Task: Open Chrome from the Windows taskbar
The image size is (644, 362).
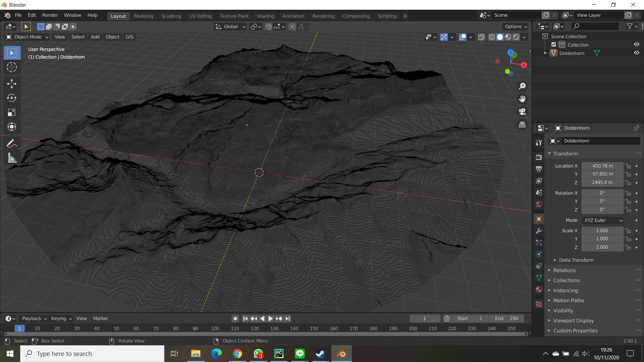Action: tap(237, 354)
